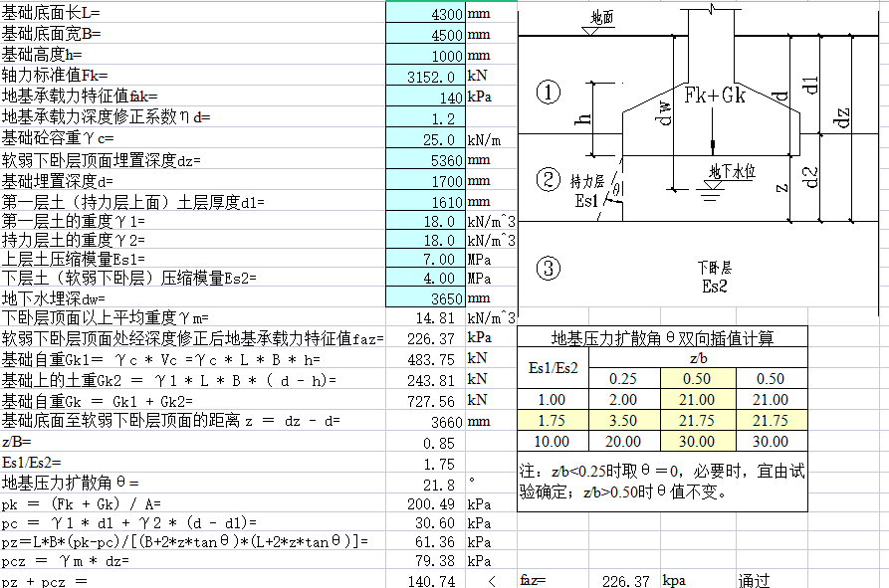889x588 pixels.
Task: Click the Es2 compression modulus value 4.00
Action: 425,278
